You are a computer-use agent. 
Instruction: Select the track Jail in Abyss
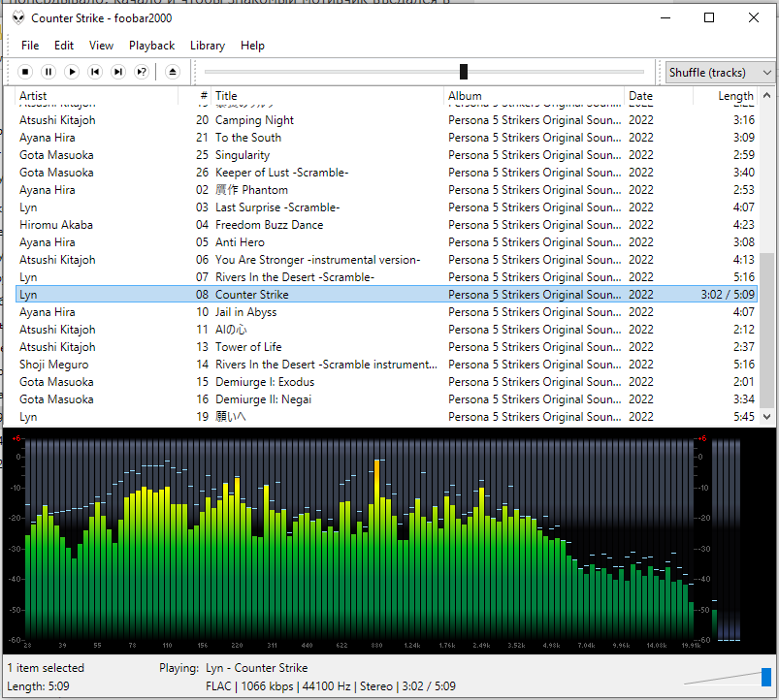[386, 312]
